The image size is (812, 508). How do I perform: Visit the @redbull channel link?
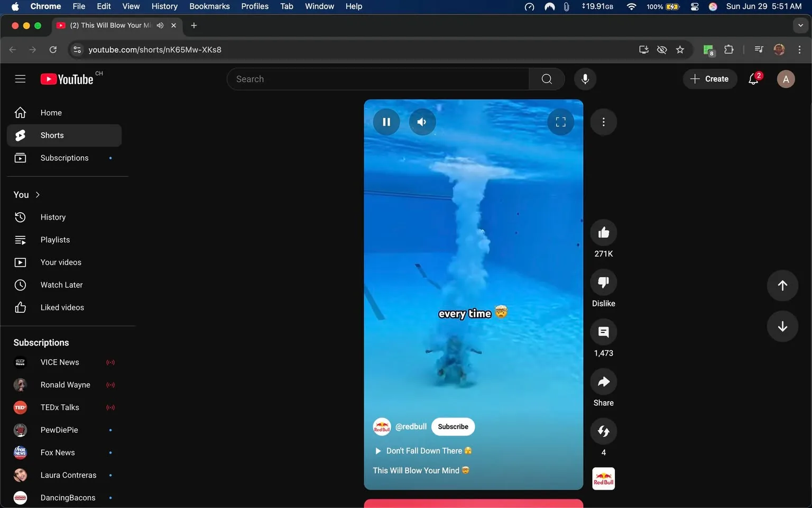[x=411, y=427]
